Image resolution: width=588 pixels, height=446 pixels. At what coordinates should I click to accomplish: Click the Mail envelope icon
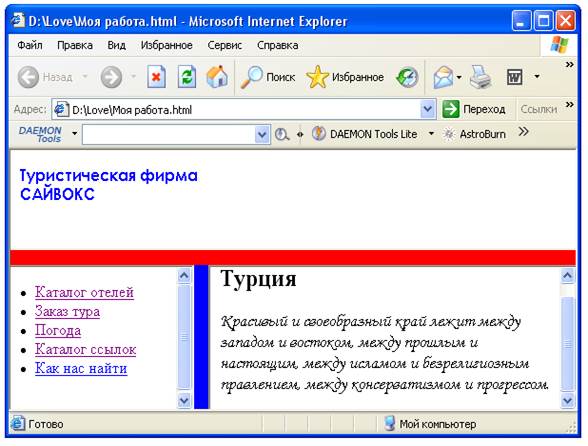click(x=443, y=77)
